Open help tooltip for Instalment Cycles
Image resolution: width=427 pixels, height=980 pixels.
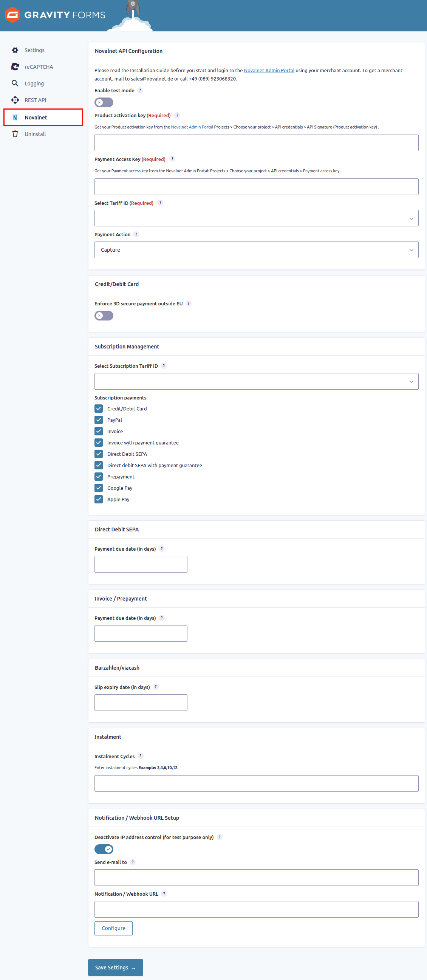coord(141,756)
